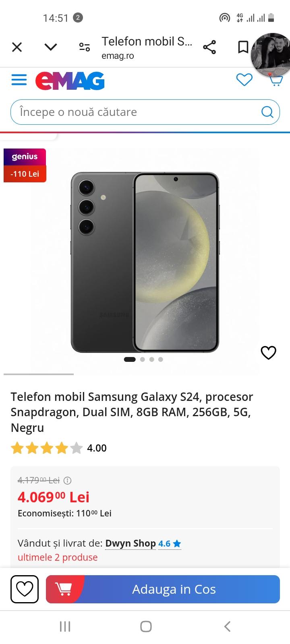This screenshot has height=644, width=290.
Task: Open the Dwyn Shop seller link
Action: [130, 543]
